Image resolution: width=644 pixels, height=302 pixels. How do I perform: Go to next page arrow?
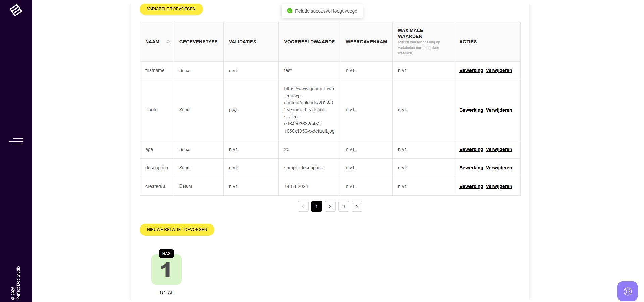[x=357, y=206]
